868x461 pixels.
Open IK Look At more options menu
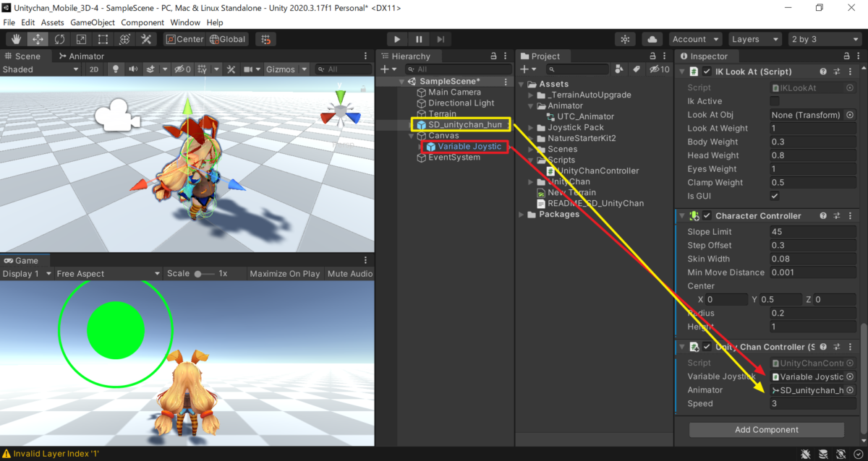851,72
